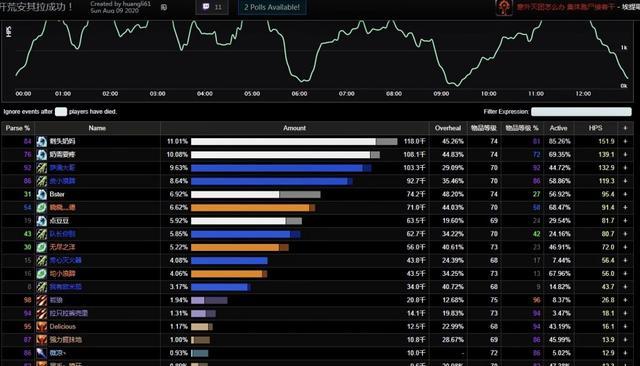Click the mage class icon in the 0.93% row

coord(42,353)
